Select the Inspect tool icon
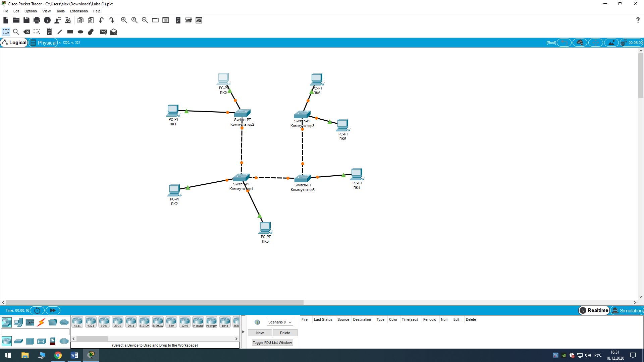This screenshot has height=362, width=644. pos(16,32)
